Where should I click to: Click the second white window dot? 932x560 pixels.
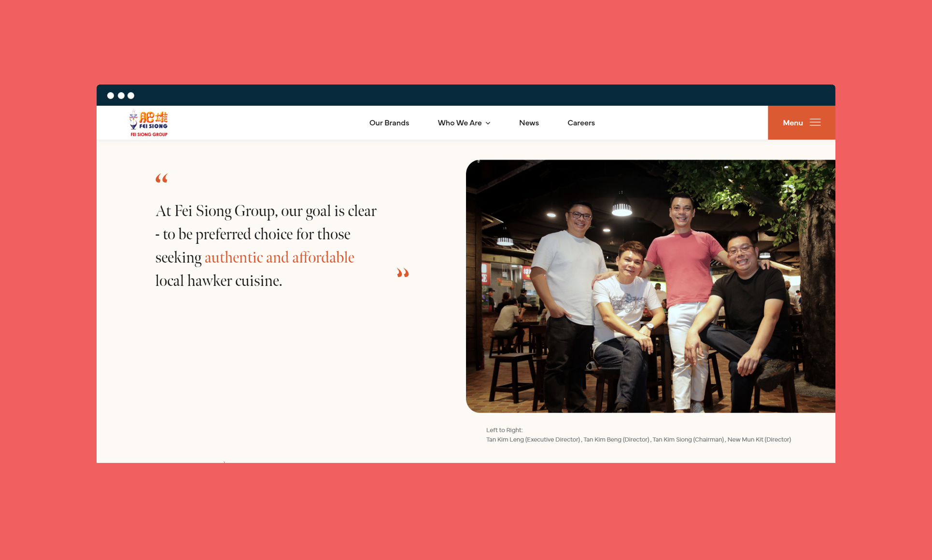(x=121, y=96)
